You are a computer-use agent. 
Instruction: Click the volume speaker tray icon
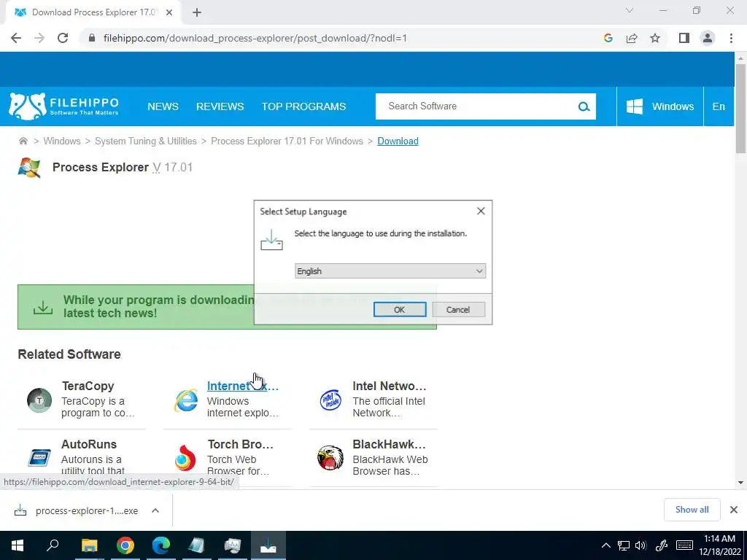(x=640, y=545)
